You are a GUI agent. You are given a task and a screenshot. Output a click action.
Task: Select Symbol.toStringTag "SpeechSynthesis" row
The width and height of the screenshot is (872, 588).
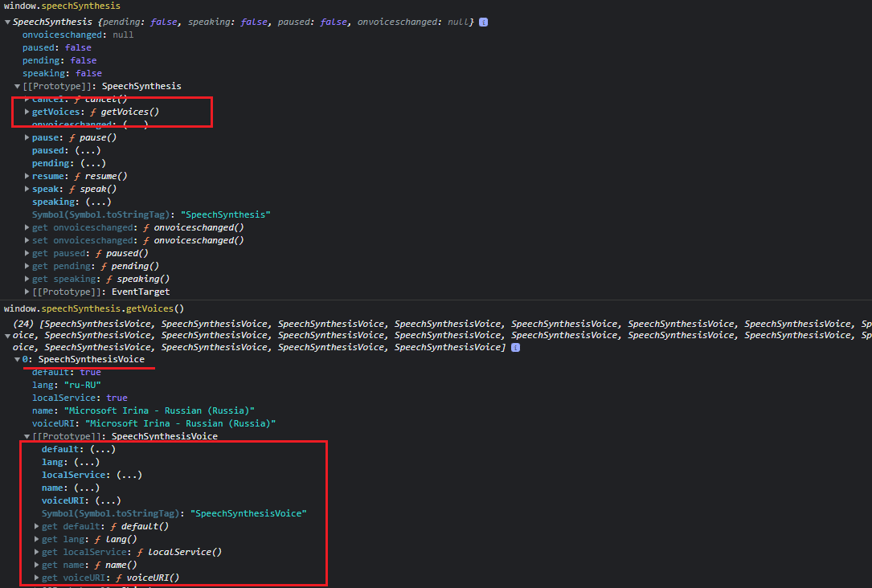coord(151,214)
